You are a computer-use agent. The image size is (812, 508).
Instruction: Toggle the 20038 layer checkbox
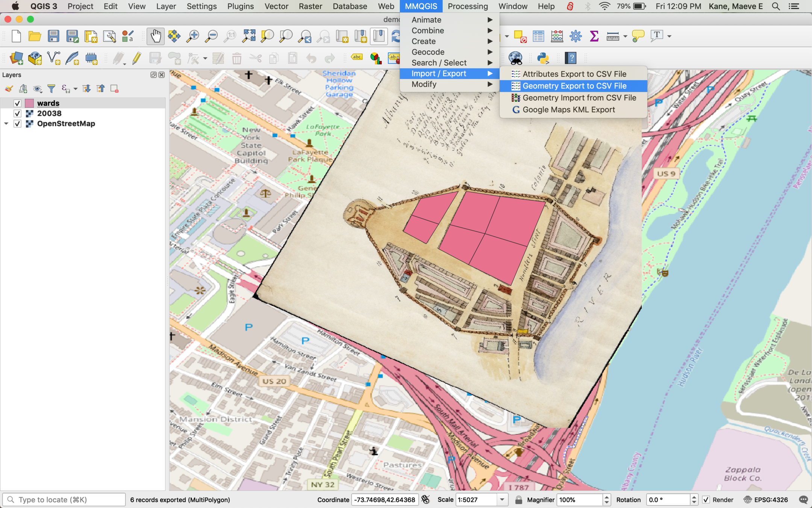tap(17, 113)
